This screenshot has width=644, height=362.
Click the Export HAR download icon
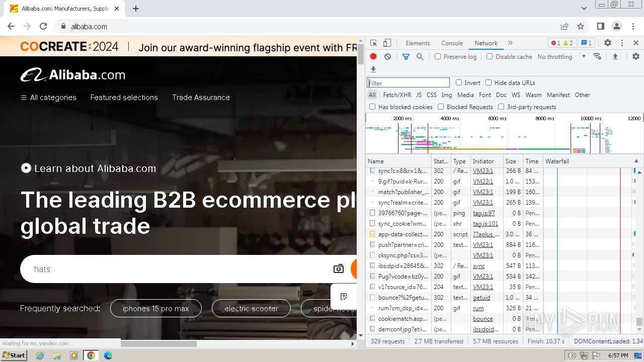pos(373,69)
